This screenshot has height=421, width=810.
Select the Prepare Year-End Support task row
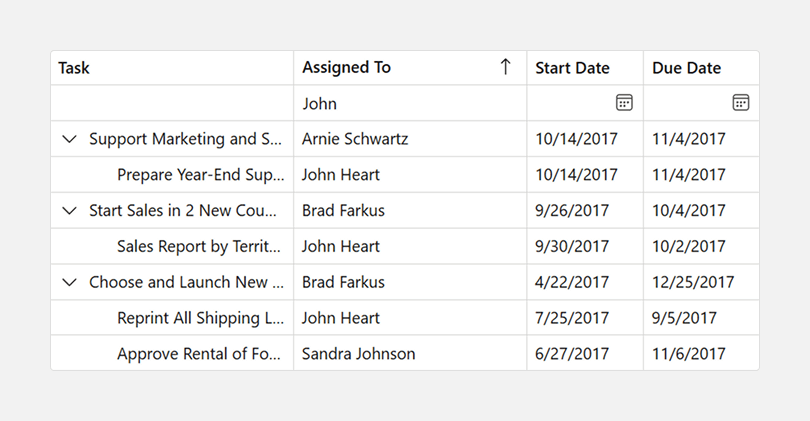coord(200,175)
